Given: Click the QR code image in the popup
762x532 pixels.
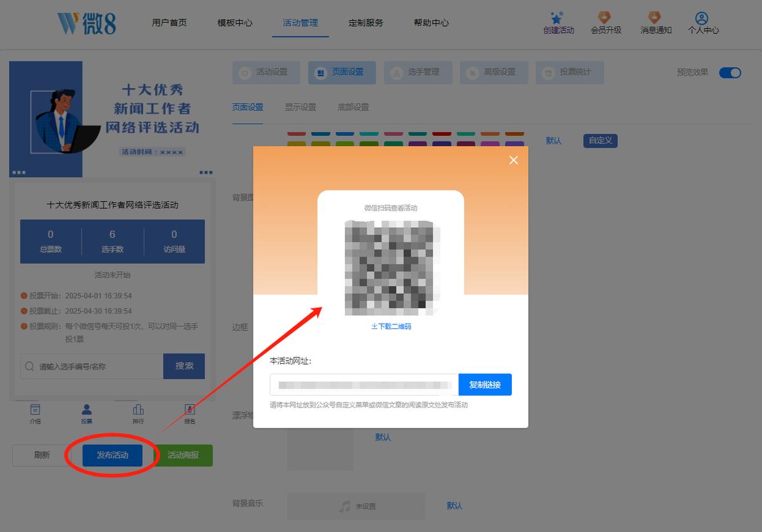Looking at the screenshot, I should [x=392, y=268].
